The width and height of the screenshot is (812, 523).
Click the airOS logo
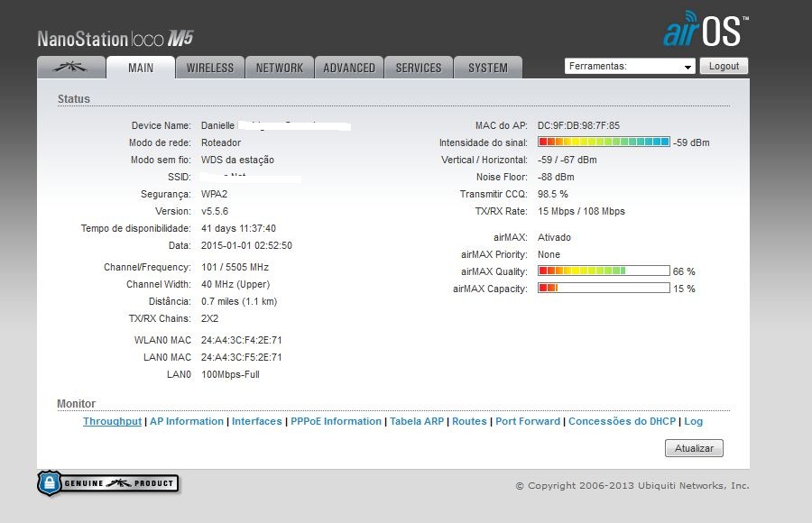(x=706, y=29)
